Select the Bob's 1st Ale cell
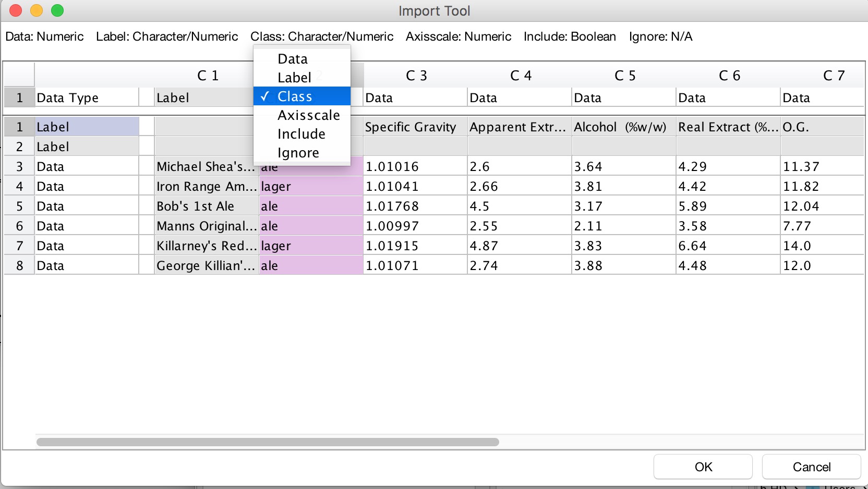Screen dimensions: 868x489 pyautogui.click(x=206, y=206)
